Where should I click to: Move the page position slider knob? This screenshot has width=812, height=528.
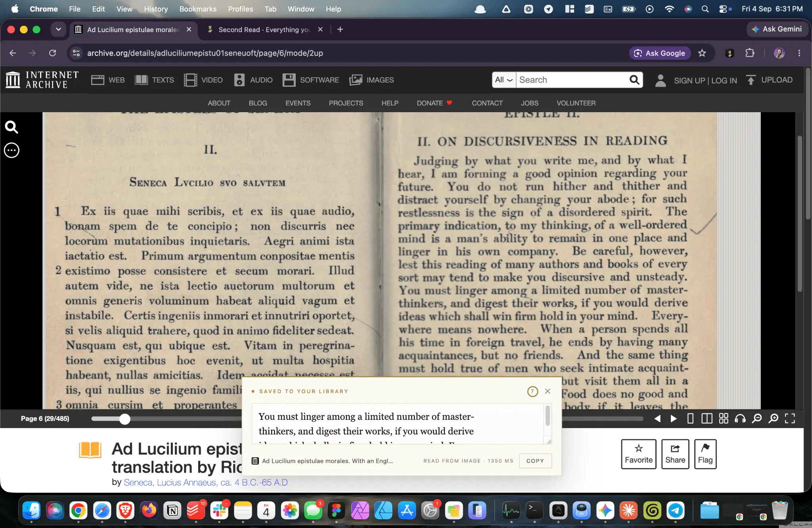coord(125,419)
